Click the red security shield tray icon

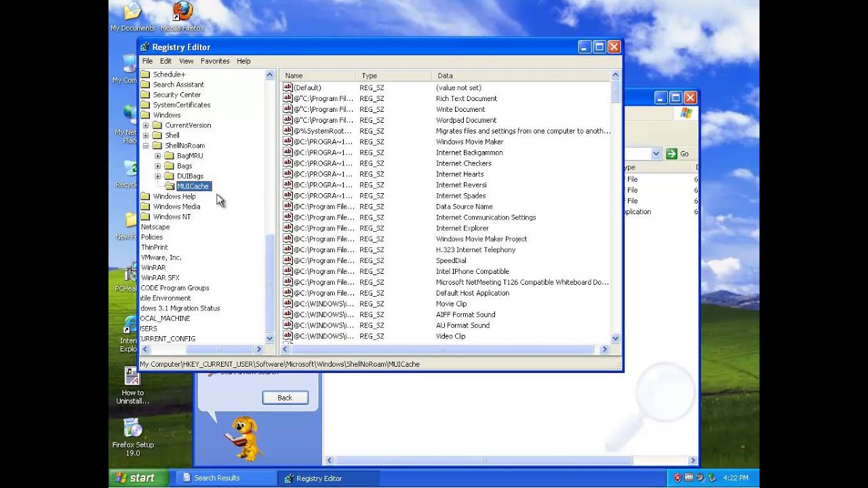click(x=677, y=478)
